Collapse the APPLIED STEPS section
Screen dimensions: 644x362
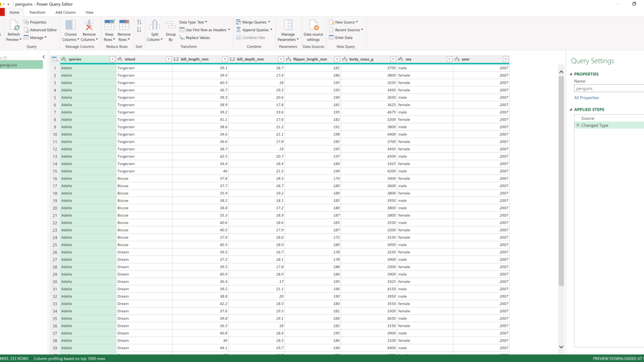(571, 110)
